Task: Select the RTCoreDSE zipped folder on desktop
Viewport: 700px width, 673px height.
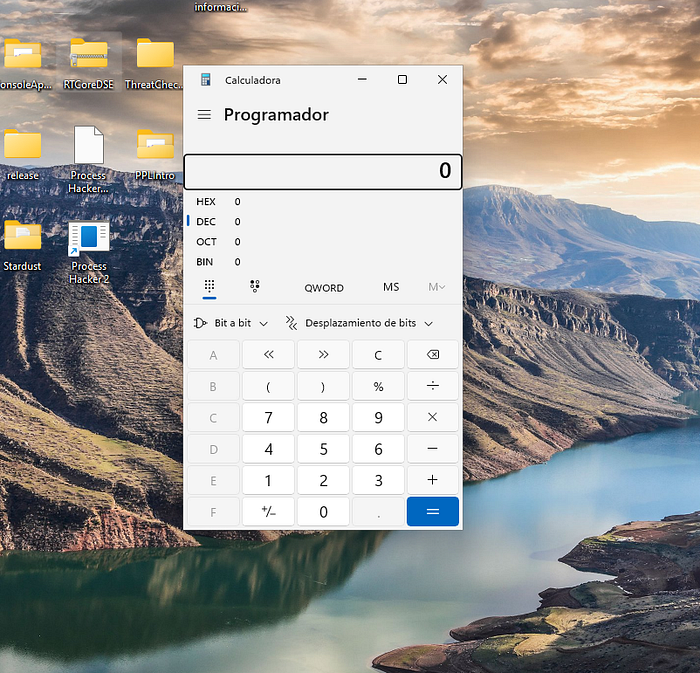Action: pyautogui.click(x=88, y=63)
